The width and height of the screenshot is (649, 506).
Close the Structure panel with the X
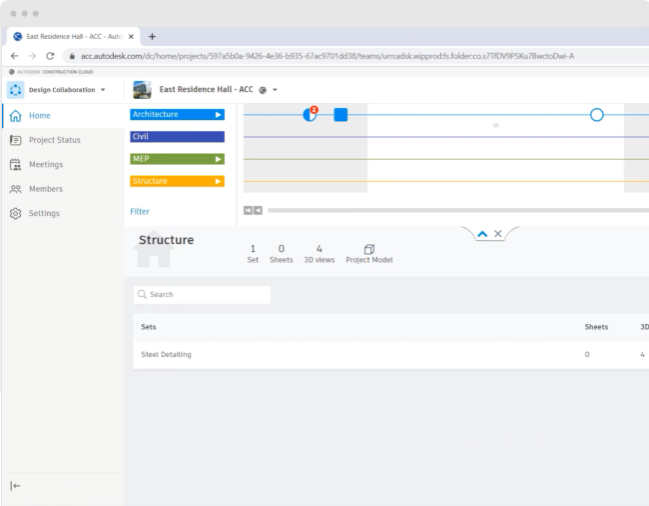pyautogui.click(x=498, y=234)
